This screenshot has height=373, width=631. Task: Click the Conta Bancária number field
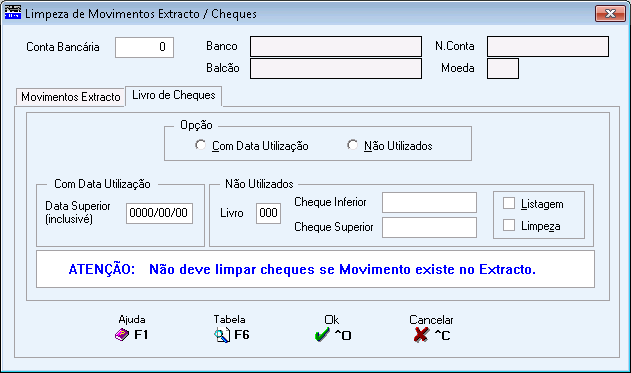[144, 47]
